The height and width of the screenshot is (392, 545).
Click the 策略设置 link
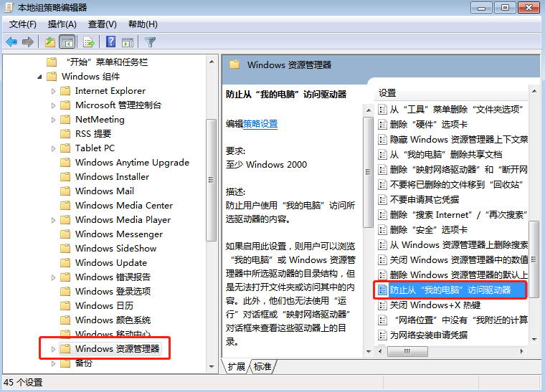coord(260,124)
